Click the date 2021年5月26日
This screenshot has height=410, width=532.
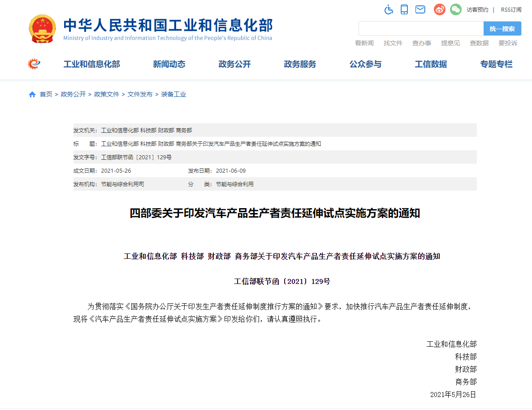pyautogui.click(x=453, y=394)
